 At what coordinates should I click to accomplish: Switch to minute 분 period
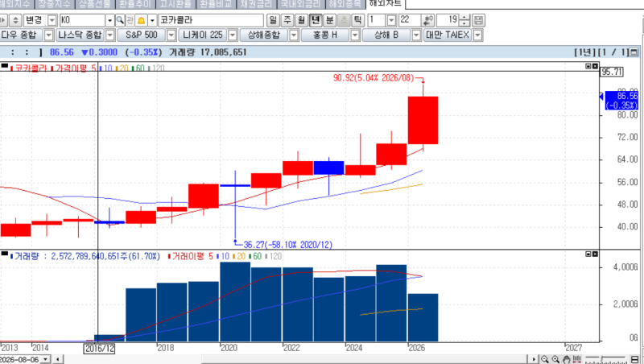coord(329,20)
